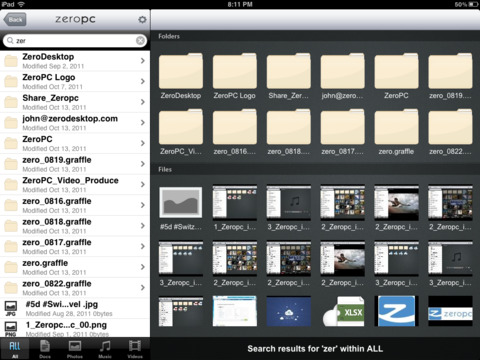Tap the PNG file type icon
Image resolution: width=480 pixels, height=360 pixels.
11,329
